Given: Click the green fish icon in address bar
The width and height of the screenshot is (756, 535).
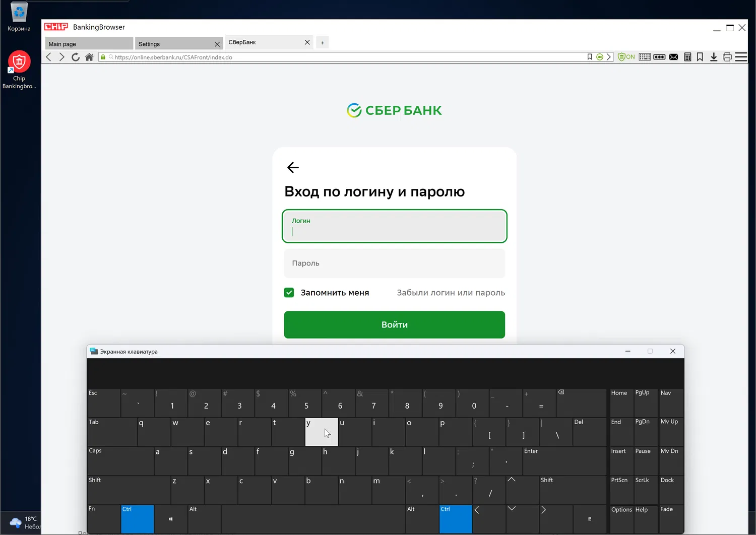Looking at the screenshot, I should click(x=600, y=57).
